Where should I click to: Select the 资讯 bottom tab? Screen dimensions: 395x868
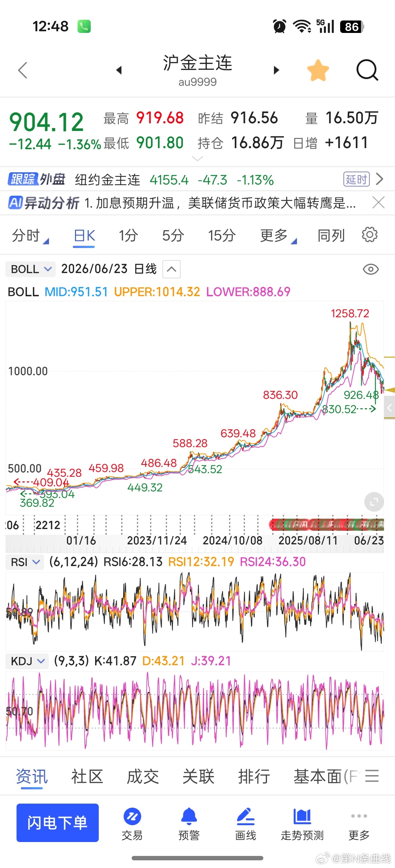32,777
